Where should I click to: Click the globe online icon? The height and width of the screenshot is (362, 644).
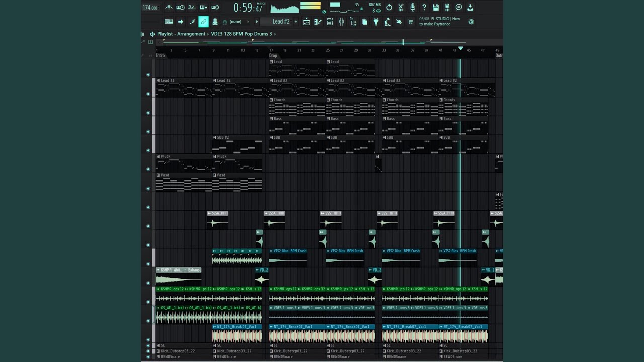pyautogui.click(x=471, y=22)
